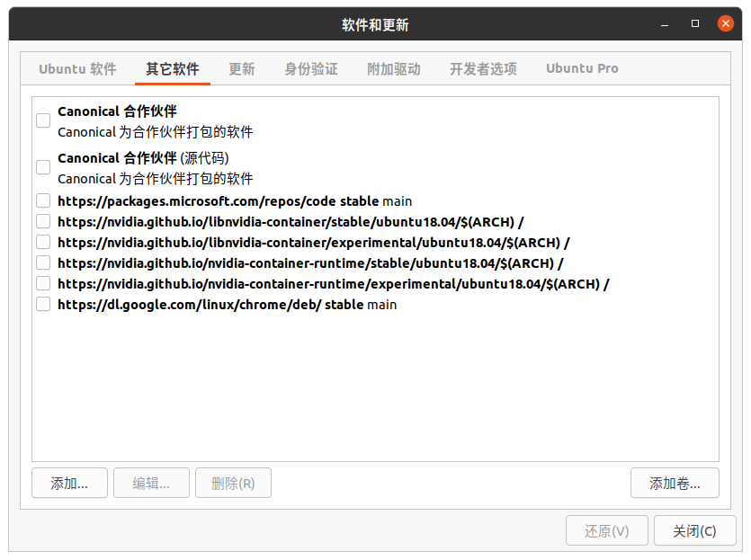The height and width of the screenshot is (560, 751).
Task: Check the dl.google.com chrome repository
Action: pos(43,304)
